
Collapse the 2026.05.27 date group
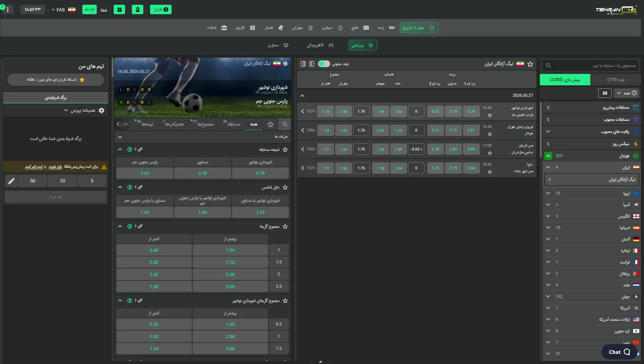pos(302,96)
